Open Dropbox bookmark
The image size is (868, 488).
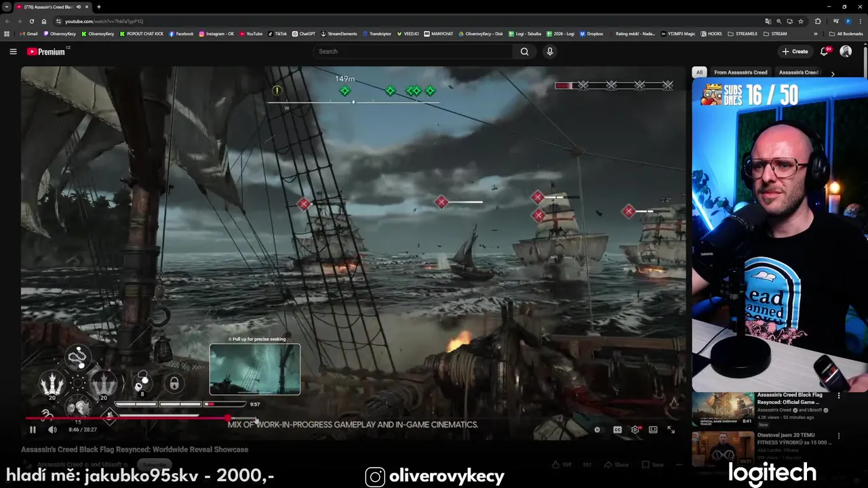coord(591,33)
